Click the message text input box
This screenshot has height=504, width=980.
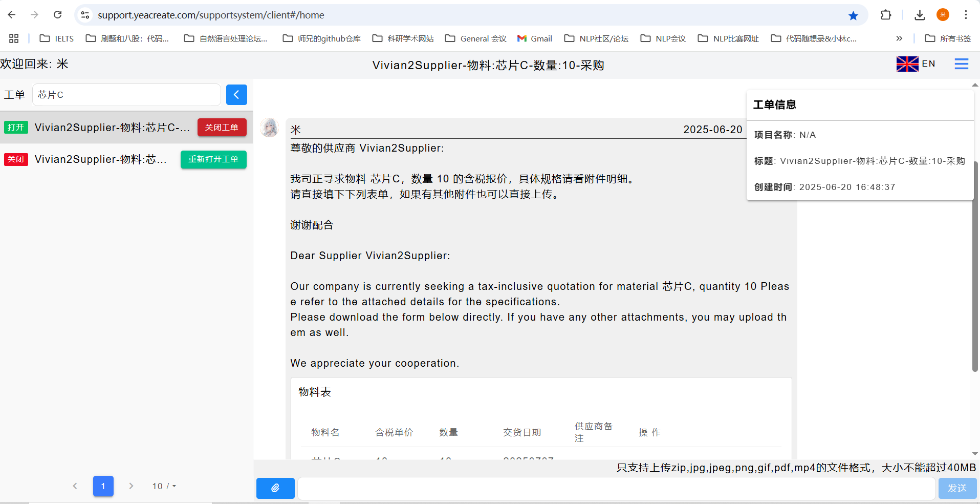coord(616,488)
